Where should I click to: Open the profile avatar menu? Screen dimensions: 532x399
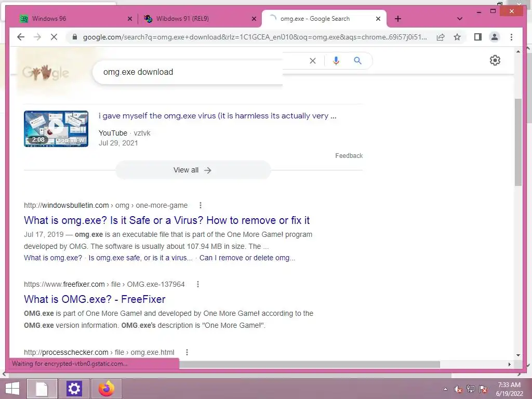click(495, 37)
